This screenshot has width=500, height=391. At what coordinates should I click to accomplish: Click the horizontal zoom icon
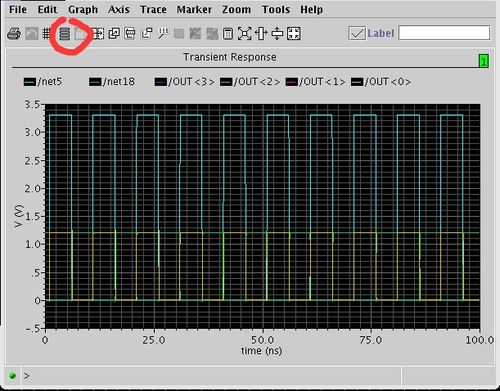coord(261,34)
